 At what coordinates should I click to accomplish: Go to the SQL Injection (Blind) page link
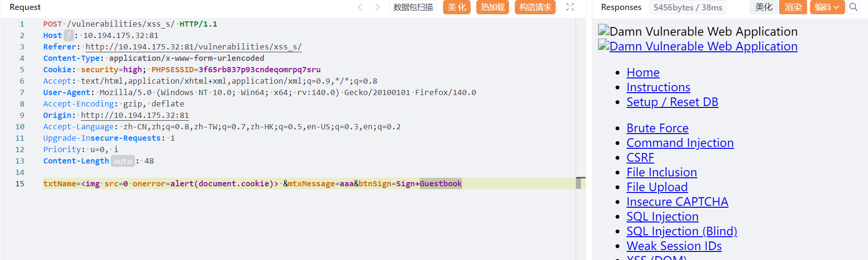point(681,231)
